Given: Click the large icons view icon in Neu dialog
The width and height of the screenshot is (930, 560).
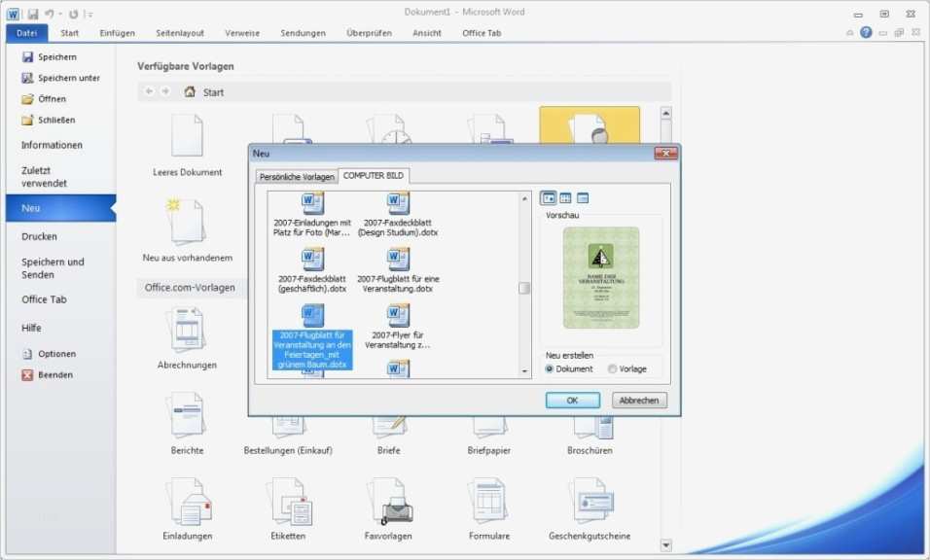Looking at the screenshot, I should (x=548, y=197).
